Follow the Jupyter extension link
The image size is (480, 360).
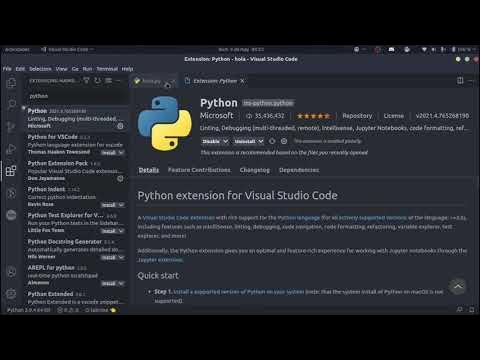(160, 260)
